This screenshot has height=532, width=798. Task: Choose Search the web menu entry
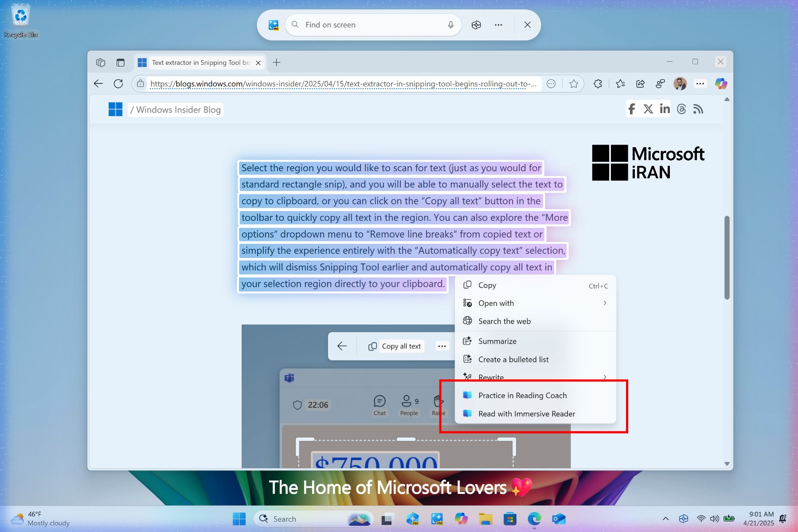(536, 321)
